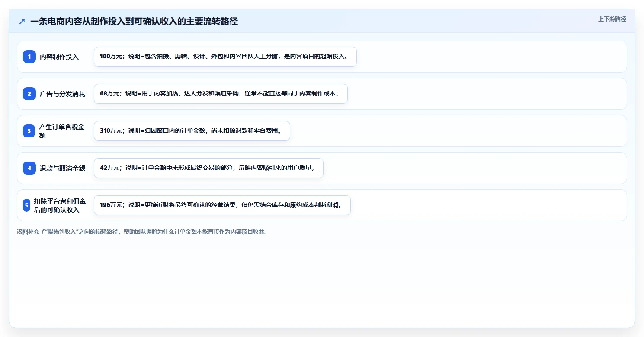The image size is (644, 337).
Task: Open the 310万元 description box
Action: pos(192,131)
